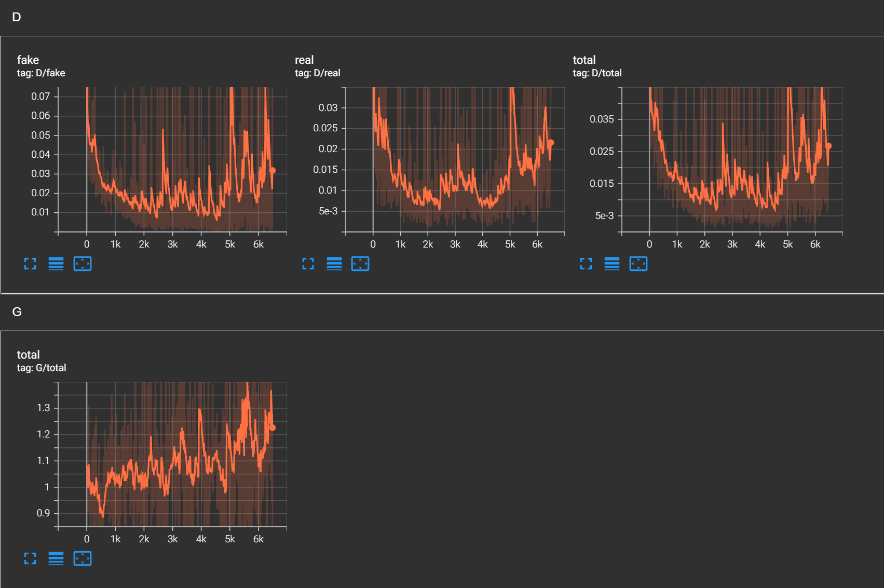Click the 6k x-axis label on G/total chart
The height and width of the screenshot is (588, 884).
tap(259, 539)
